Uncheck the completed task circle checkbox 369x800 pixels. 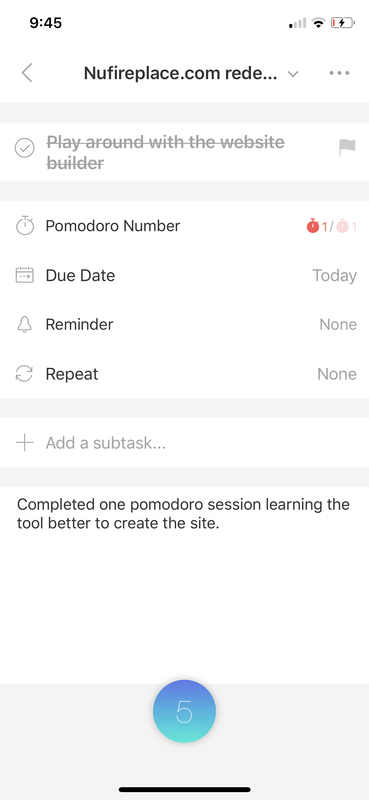pyautogui.click(x=24, y=148)
